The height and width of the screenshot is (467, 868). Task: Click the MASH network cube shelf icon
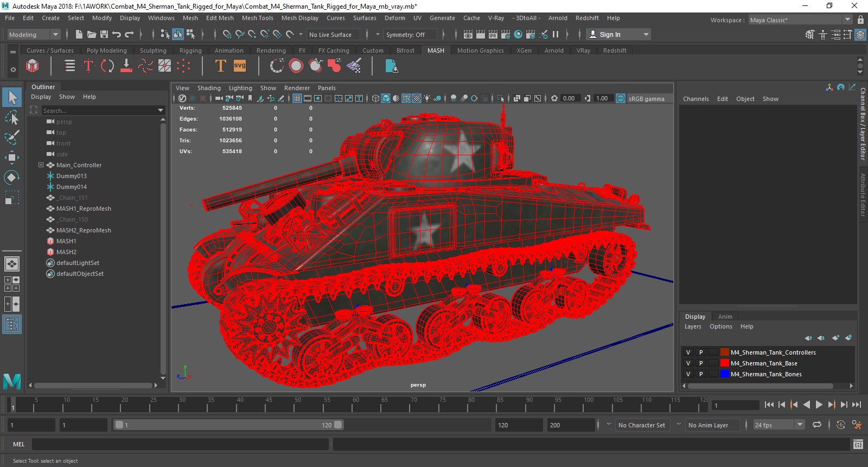pos(33,66)
